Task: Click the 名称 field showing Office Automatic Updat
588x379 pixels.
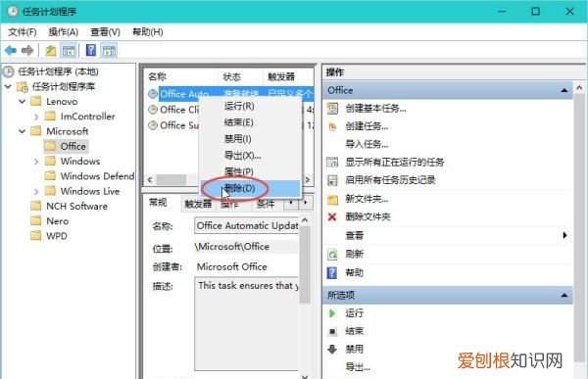Action: pyautogui.click(x=246, y=225)
